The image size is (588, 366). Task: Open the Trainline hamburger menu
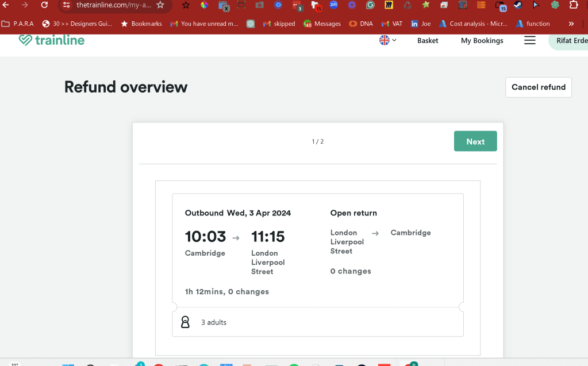click(x=529, y=40)
